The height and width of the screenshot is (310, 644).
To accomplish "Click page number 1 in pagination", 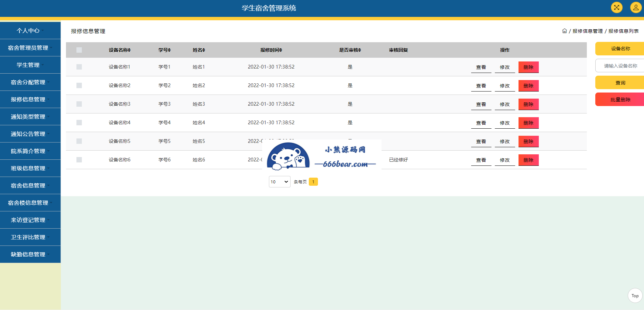I will pyautogui.click(x=313, y=182).
